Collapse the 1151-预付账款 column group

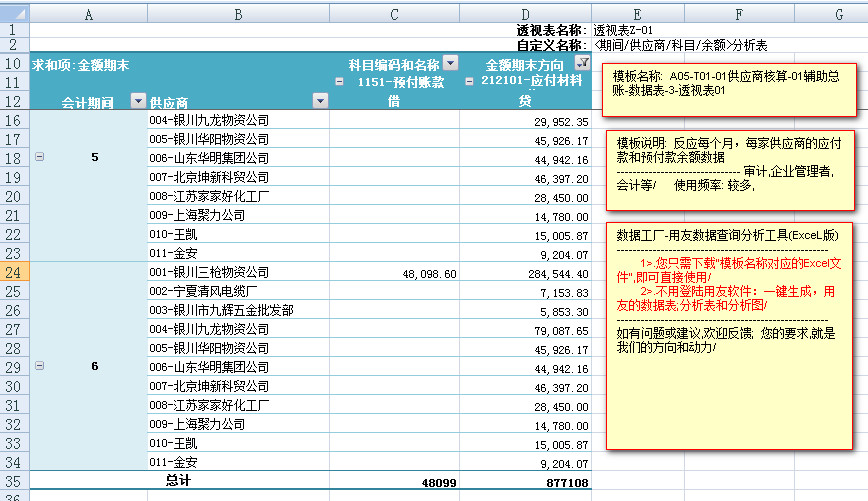pos(340,82)
